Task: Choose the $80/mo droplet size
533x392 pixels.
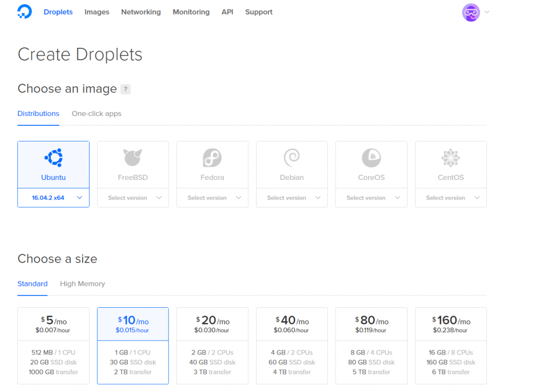Action: [371, 346]
